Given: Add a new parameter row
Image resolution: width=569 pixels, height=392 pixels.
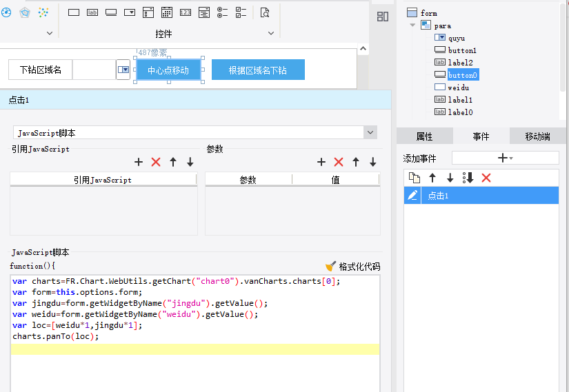Looking at the screenshot, I should tap(321, 162).
